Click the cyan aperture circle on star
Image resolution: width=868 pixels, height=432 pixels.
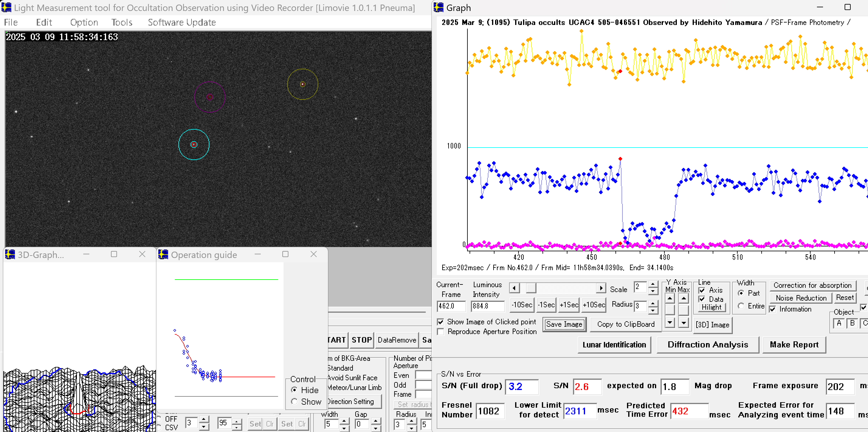194,145
